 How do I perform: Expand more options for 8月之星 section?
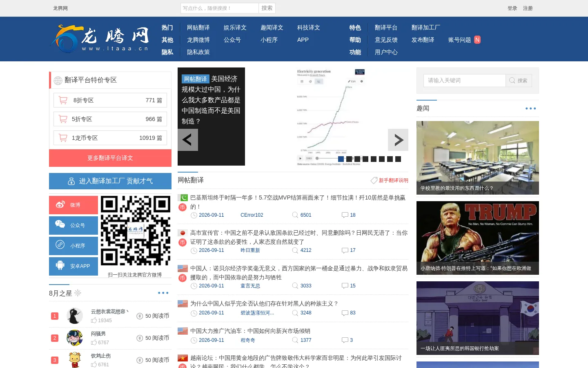point(163,293)
